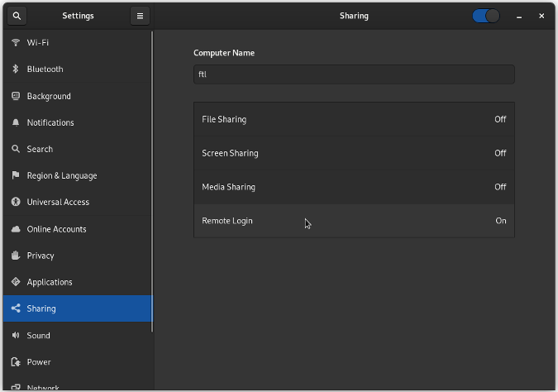Open Screen Sharing settings row
This screenshot has height=392, width=558.
tap(354, 153)
